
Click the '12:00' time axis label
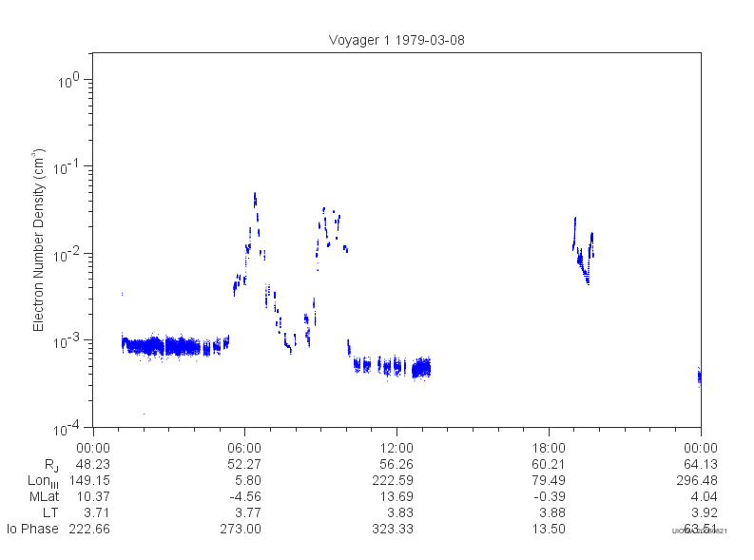[x=396, y=448]
